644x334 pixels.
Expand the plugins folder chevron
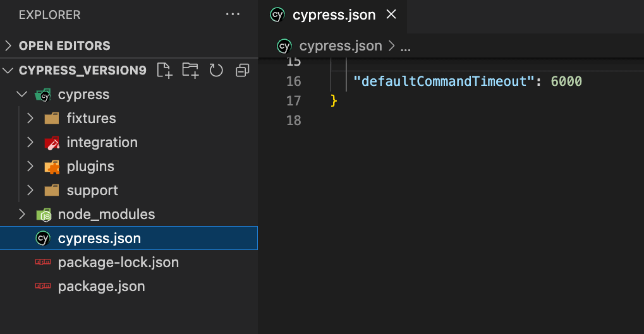tap(30, 166)
